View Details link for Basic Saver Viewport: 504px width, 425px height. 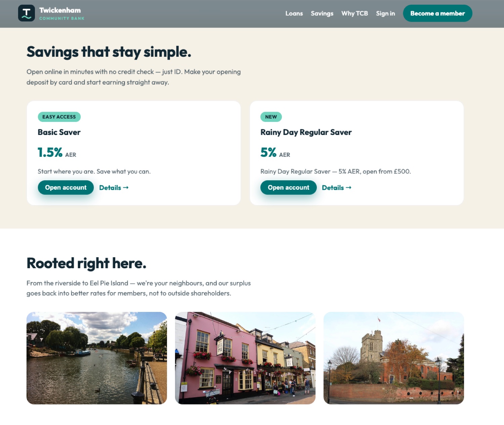pos(114,188)
